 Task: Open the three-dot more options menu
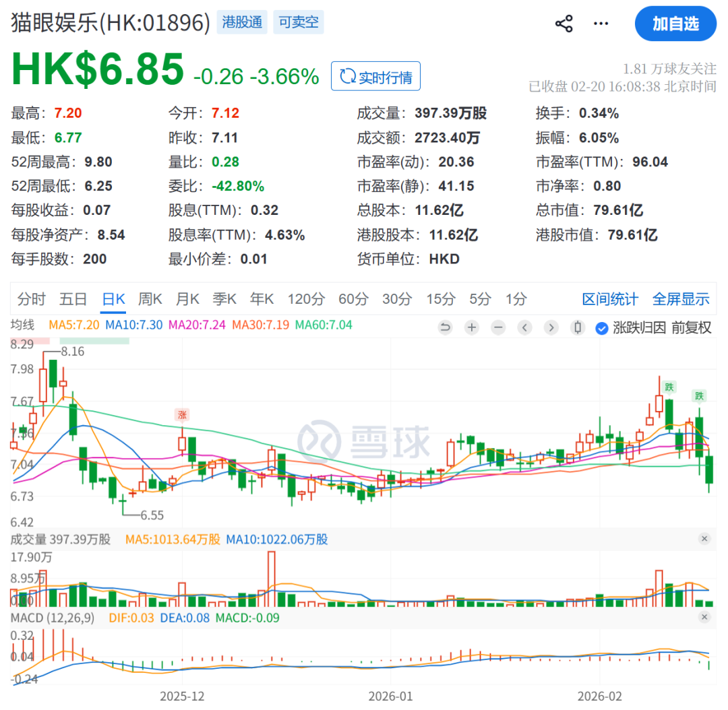point(601,24)
